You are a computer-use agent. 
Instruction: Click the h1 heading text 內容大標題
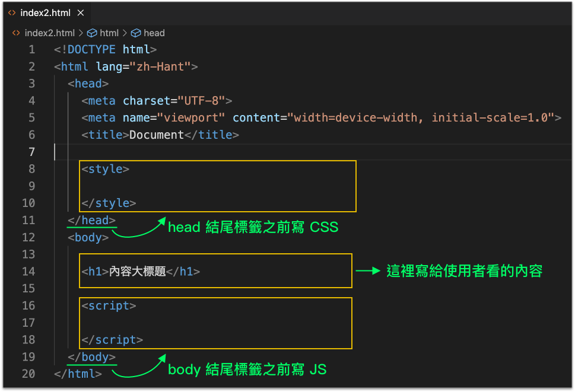(x=137, y=272)
